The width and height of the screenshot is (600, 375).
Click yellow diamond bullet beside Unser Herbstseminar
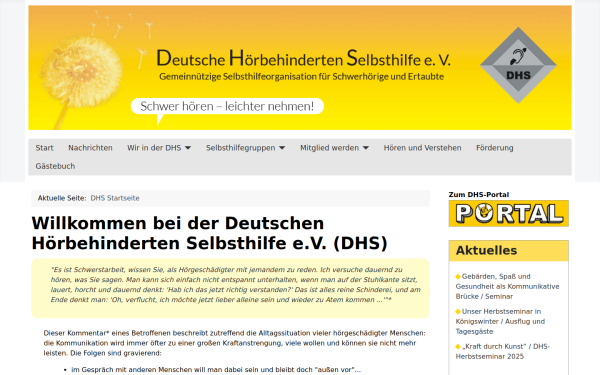[x=458, y=311]
